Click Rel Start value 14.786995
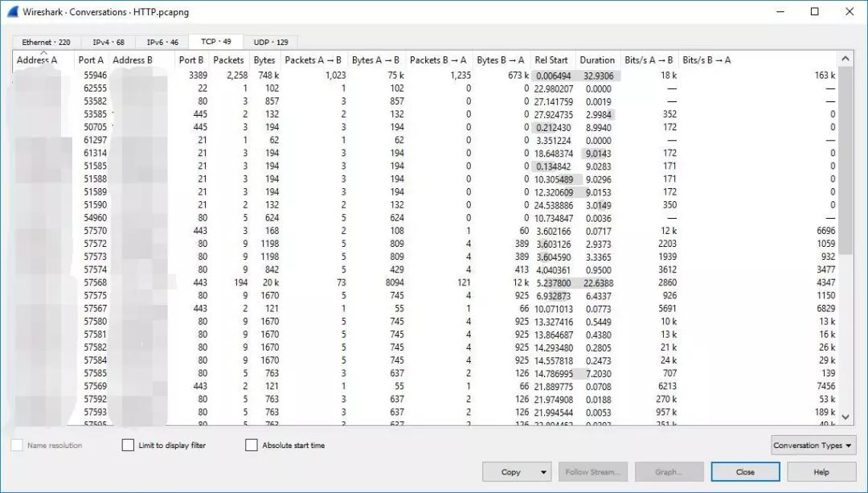The height and width of the screenshot is (493, 868). [553, 374]
